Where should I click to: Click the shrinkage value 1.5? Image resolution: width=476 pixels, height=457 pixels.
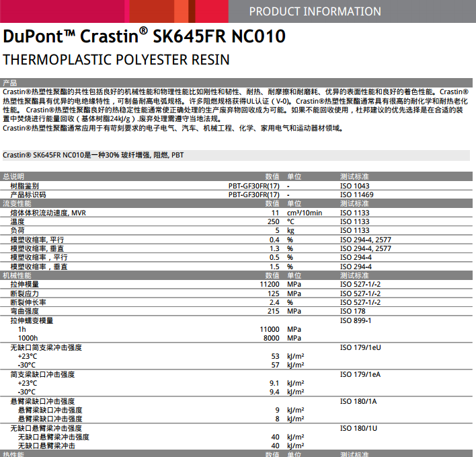pyautogui.click(x=274, y=267)
